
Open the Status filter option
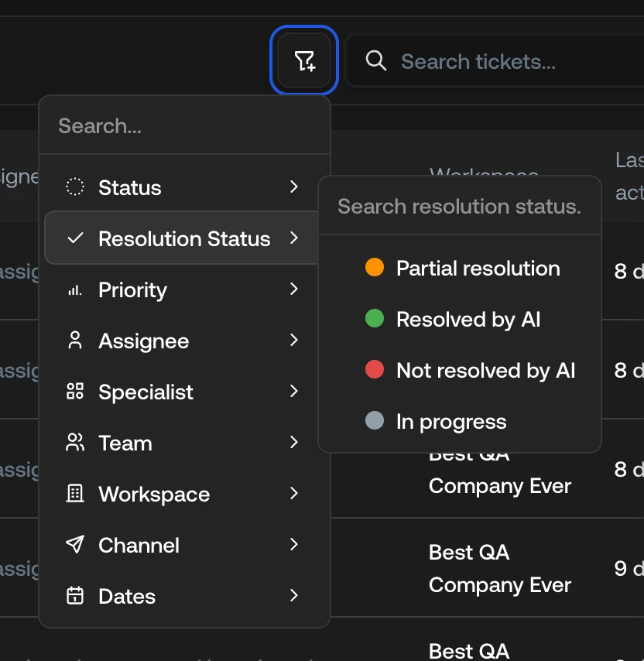coord(184,187)
